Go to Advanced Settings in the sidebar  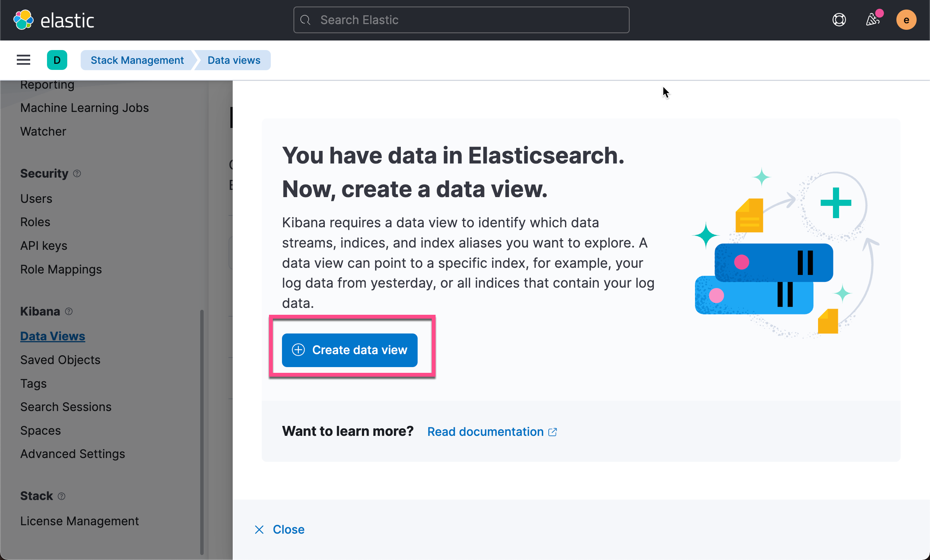pyautogui.click(x=72, y=454)
